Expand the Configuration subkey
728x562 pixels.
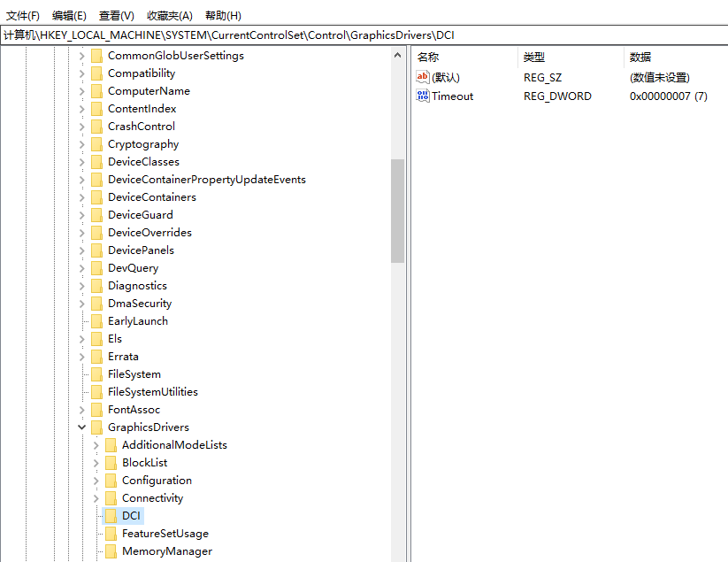(96, 481)
